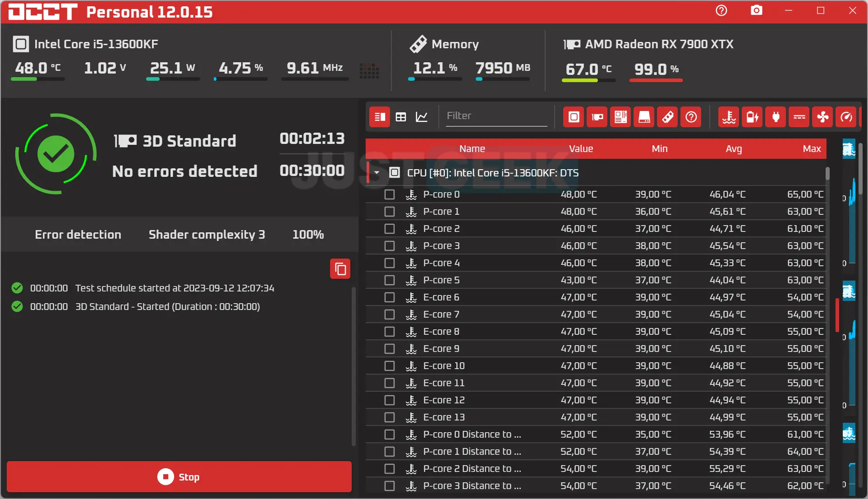
Task: Switch to the list view layout
Action: 380,117
